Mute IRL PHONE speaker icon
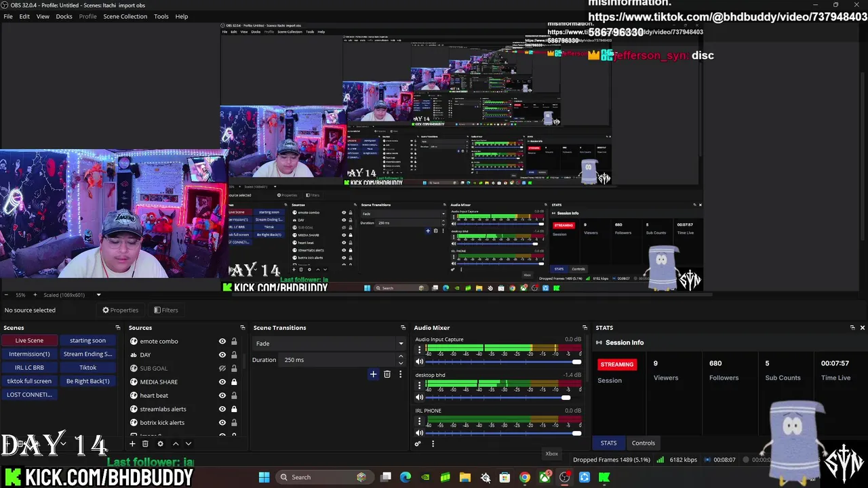 420,433
